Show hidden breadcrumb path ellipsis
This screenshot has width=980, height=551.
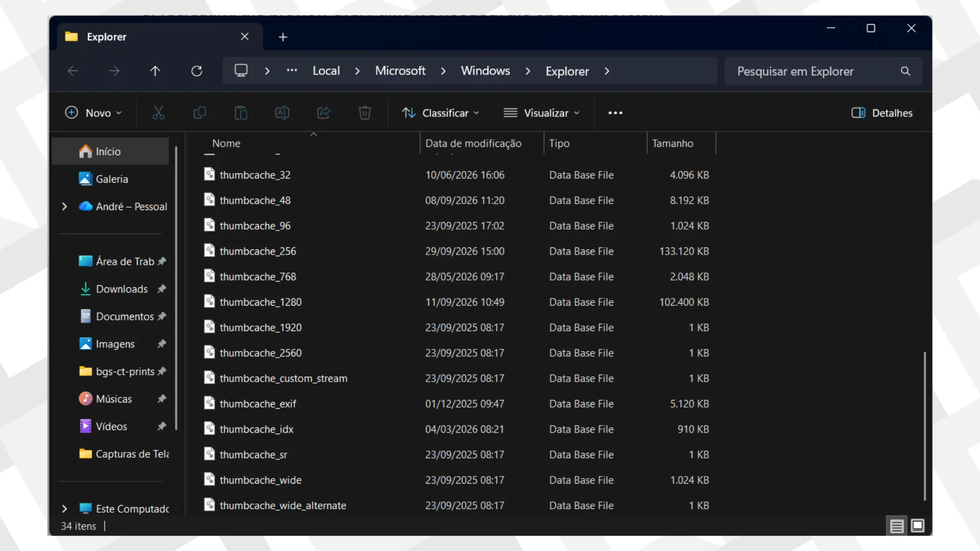[292, 70]
